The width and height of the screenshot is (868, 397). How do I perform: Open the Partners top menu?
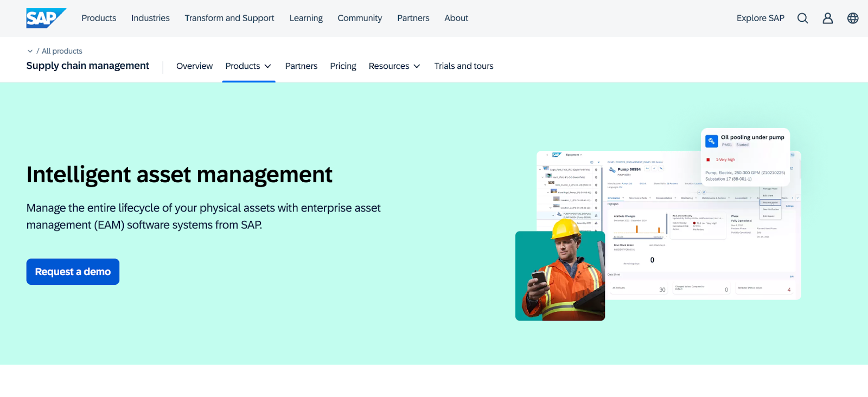click(x=413, y=18)
